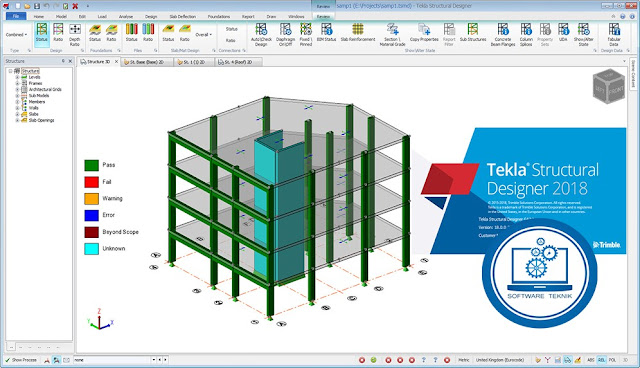Open the Foundations ribbon tab
This screenshot has width=640, height=368.
click(x=219, y=16)
